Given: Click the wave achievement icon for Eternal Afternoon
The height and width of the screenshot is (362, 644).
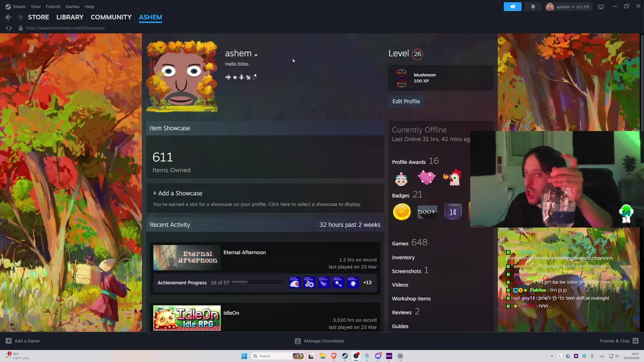Looking at the screenshot, I should click(x=295, y=283).
